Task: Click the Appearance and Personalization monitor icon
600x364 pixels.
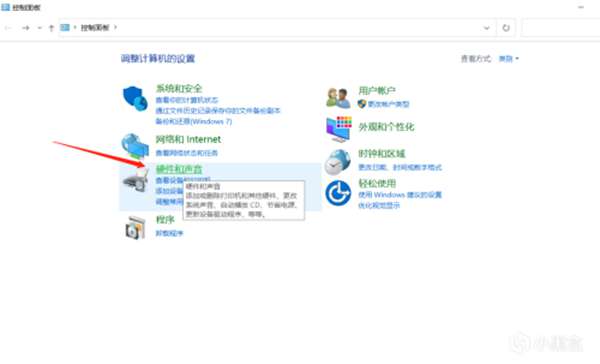Action: coord(339,129)
